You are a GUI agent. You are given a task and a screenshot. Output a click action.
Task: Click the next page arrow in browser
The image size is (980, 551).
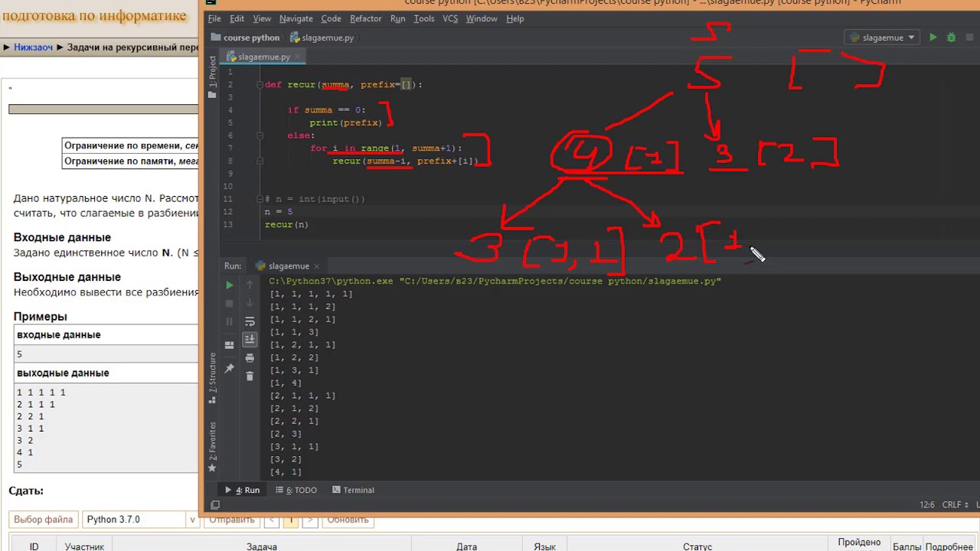tap(309, 520)
